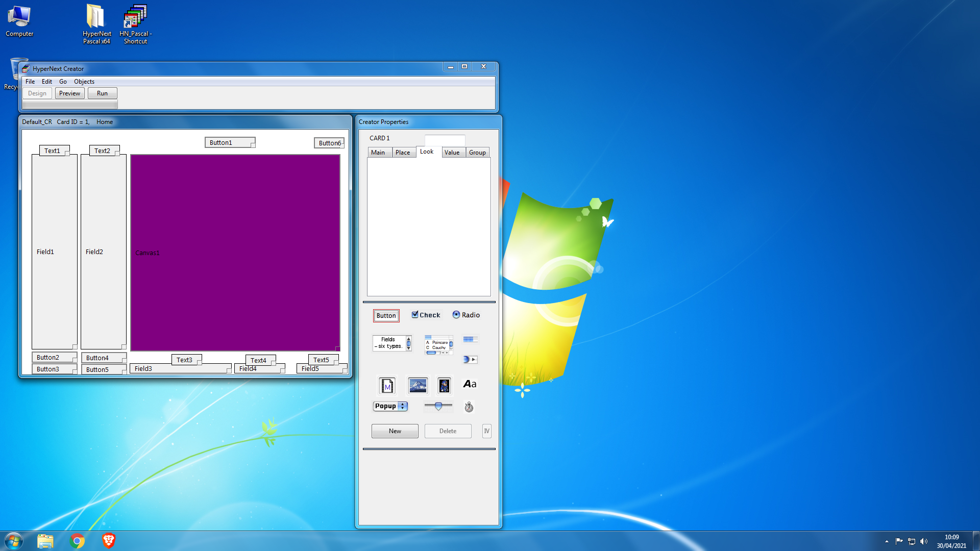Select the Popup menu object type
This screenshot has height=551, width=980.
click(x=390, y=406)
